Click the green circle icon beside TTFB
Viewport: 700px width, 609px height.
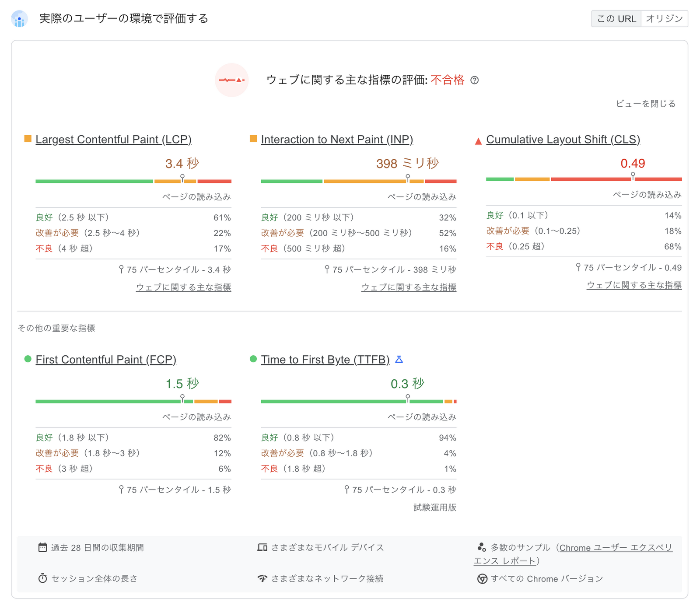click(253, 359)
